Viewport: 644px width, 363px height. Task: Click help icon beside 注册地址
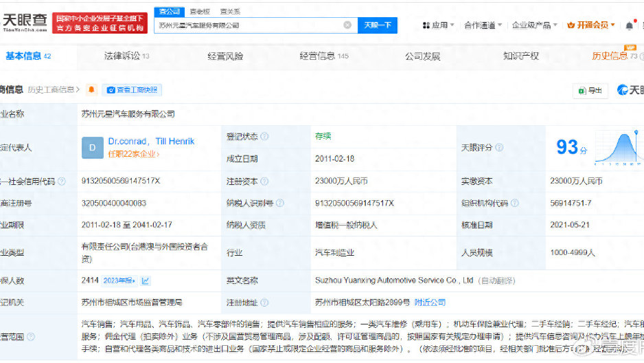click(x=264, y=302)
